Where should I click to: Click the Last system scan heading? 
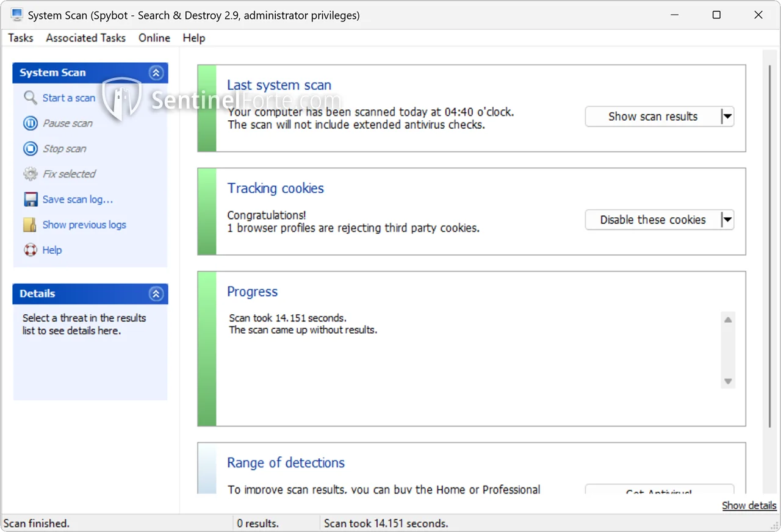point(279,85)
